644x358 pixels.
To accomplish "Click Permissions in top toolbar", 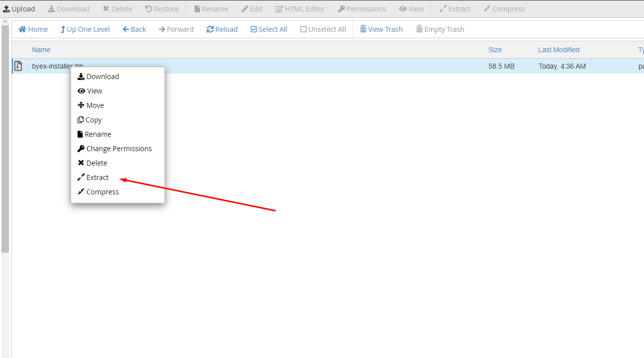I will (362, 9).
